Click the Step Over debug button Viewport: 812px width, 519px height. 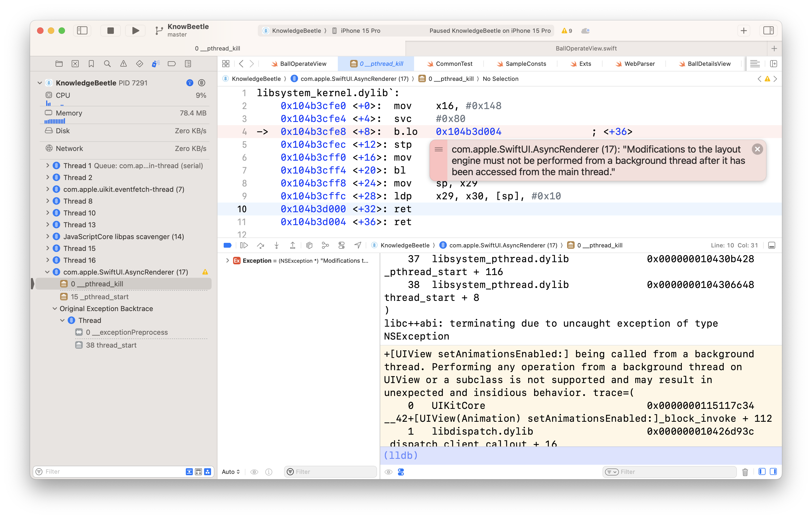(x=260, y=245)
